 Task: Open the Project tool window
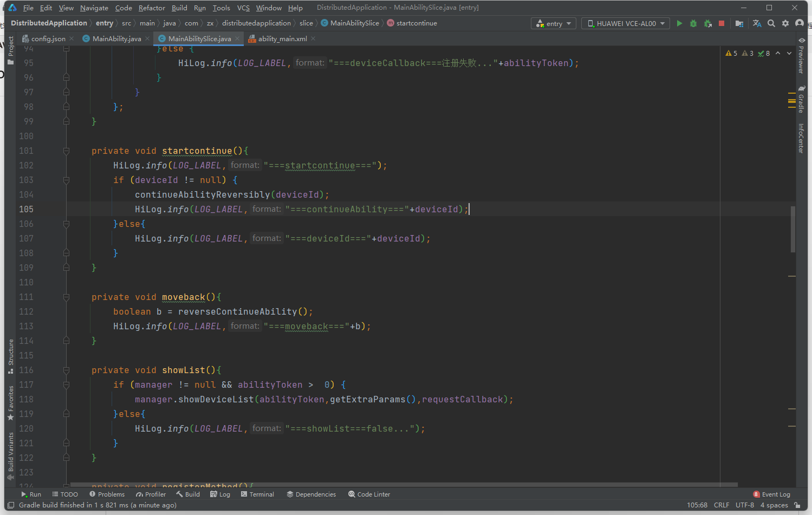coord(11,51)
